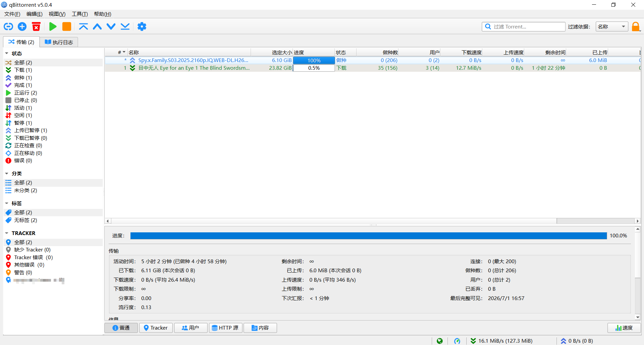The height and width of the screenshot is (345, 644).
Task: Start torrents with the green play icon
Action: (x=53, y=26)
